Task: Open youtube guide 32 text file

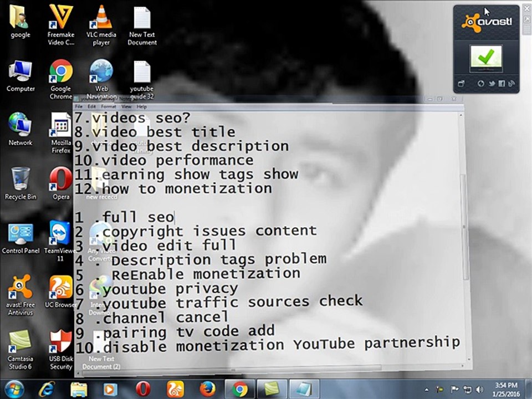Action: click(142, 80)
